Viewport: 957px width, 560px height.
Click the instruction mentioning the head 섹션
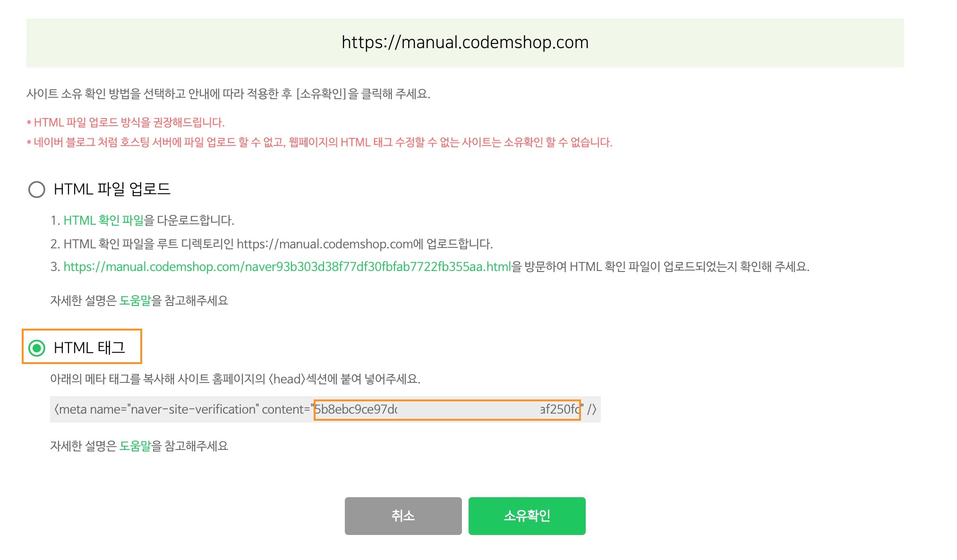point(235,379)
